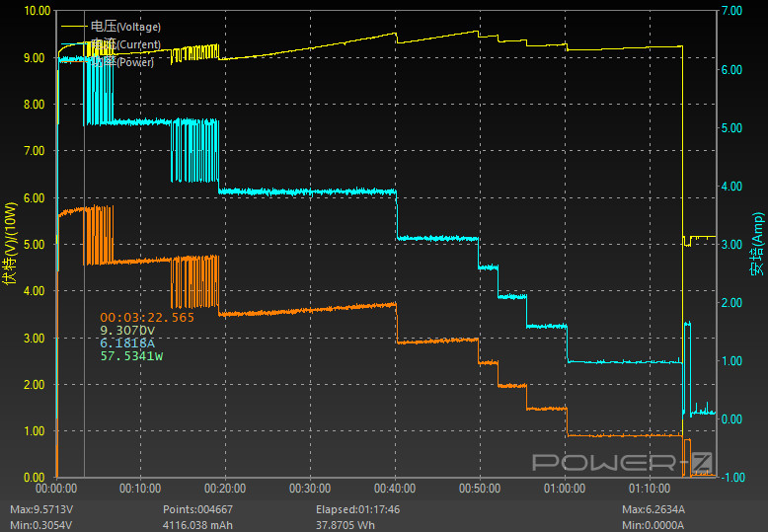
Task: Click the Current legend entry
Action: pos(125,44)
